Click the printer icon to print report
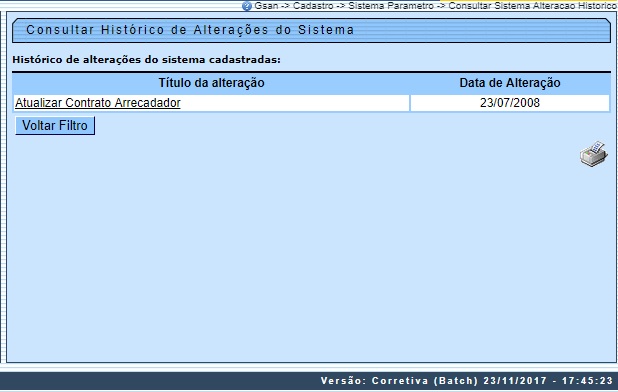The image size is (618, 392). [x=594, y=154]
